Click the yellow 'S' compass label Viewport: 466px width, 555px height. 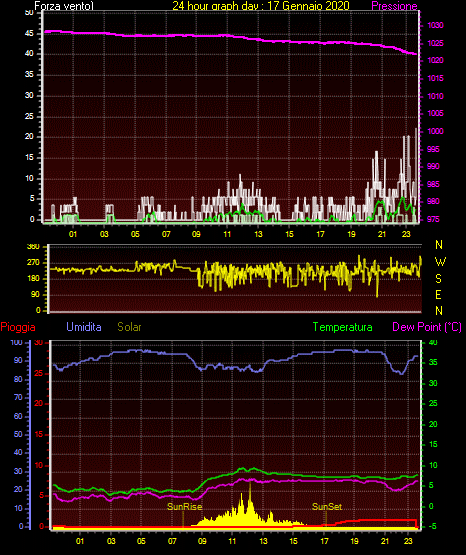coord(438,279)
